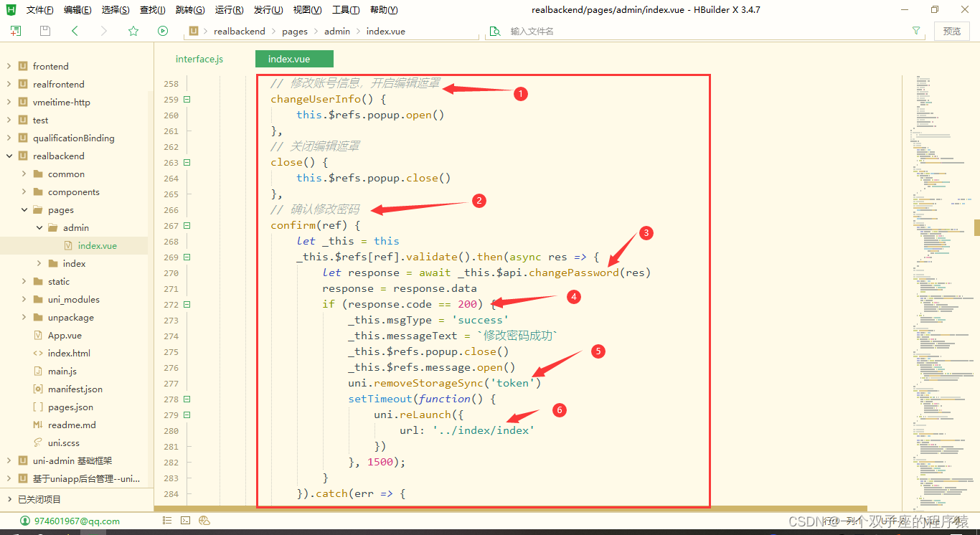Image resolution: width=980 pixels, height=535 pixels.
Task: Fold the setTimeout block at line 278
Action: pos(187,399)
